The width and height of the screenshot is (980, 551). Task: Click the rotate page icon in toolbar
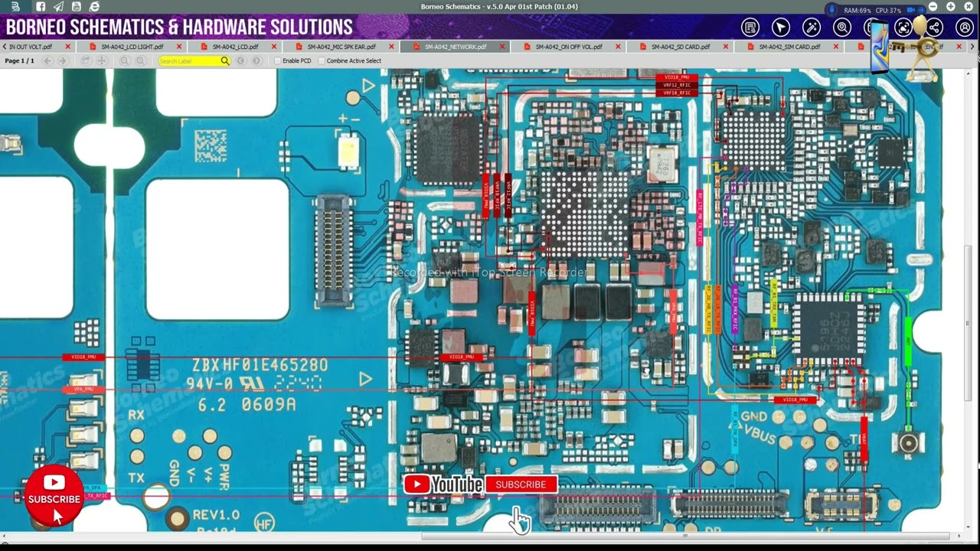tap(85, 60)
